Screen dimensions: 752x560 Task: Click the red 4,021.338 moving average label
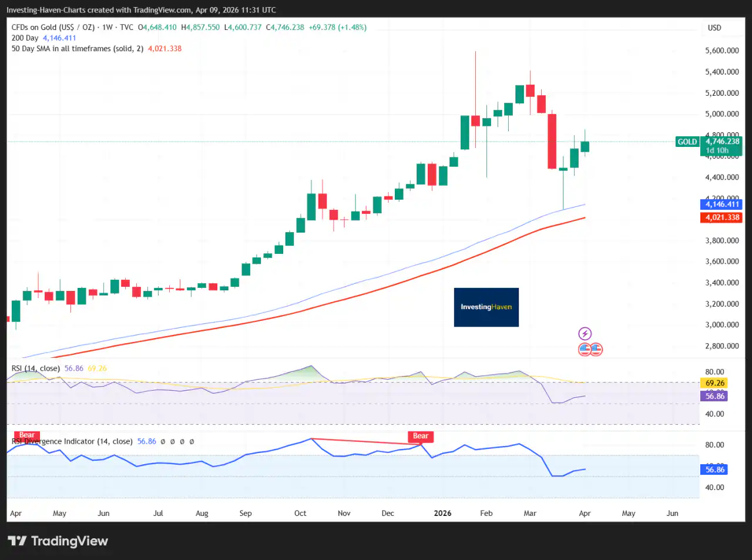click(x=721, y=217)
